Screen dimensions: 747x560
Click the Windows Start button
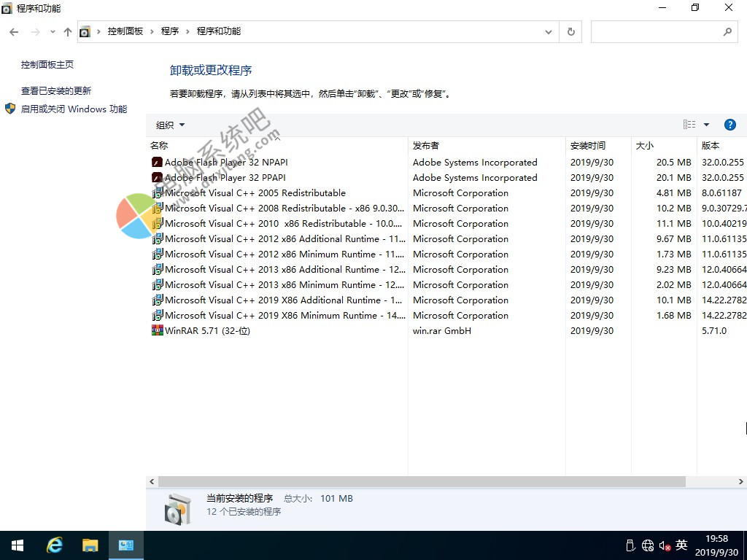(x=18, y=545)
